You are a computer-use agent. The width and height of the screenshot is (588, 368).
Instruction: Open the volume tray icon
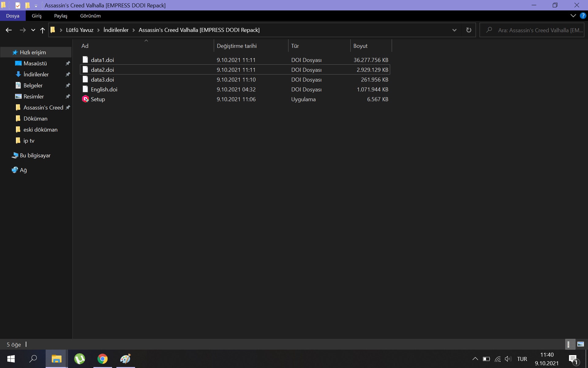pyautogui.click(x=508, y=359)
